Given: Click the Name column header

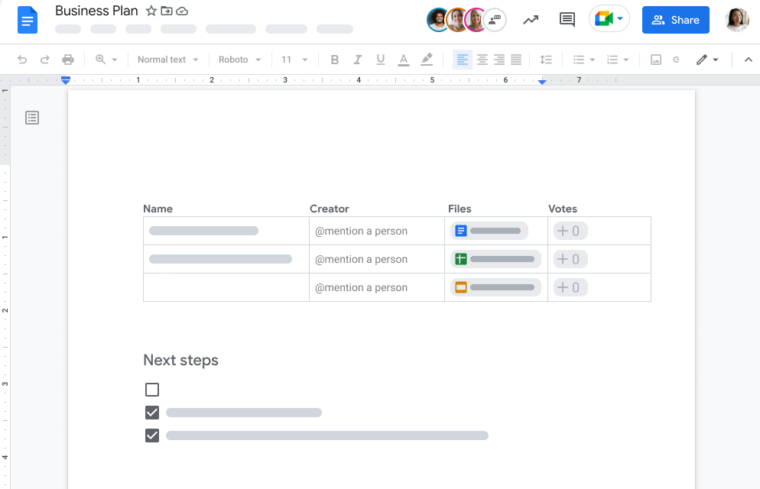Looking at the screenshot, I should pyautogui.click(x=158, y=209).
